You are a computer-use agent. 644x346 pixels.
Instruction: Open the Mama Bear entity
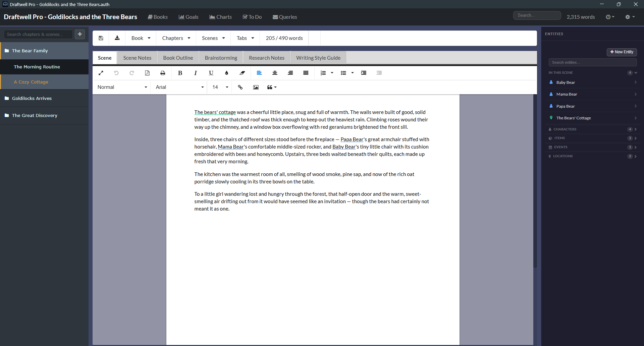point(593,94)
